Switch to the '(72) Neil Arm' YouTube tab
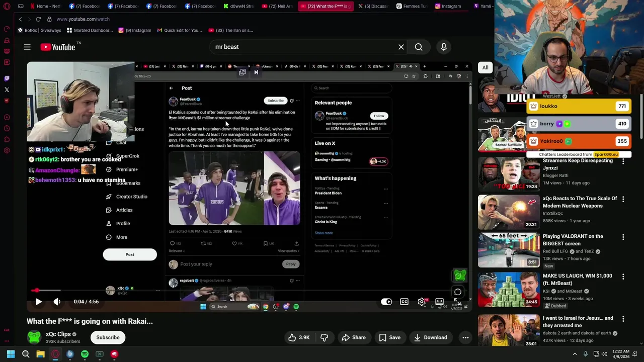This screenshot has width=644, height=362. [x=276, y=6]
